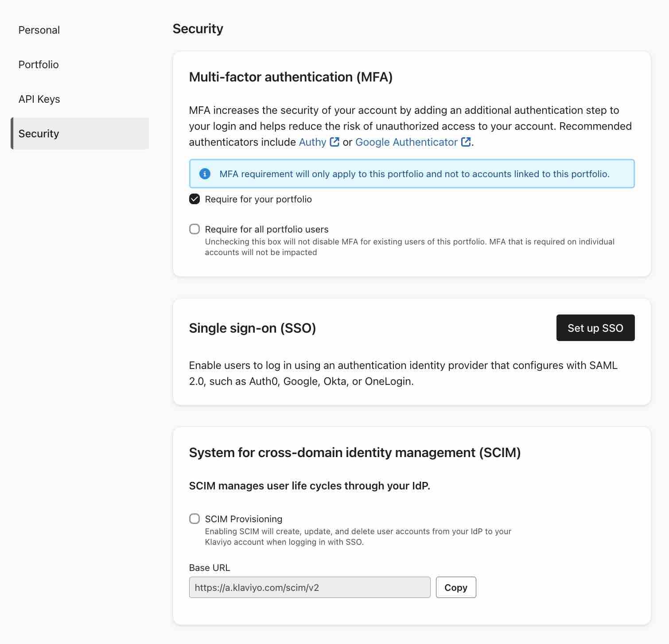Viewport: 669px width, 644px height.
Task: Uncheck Require for your portfolio
Action: (194, 199)
